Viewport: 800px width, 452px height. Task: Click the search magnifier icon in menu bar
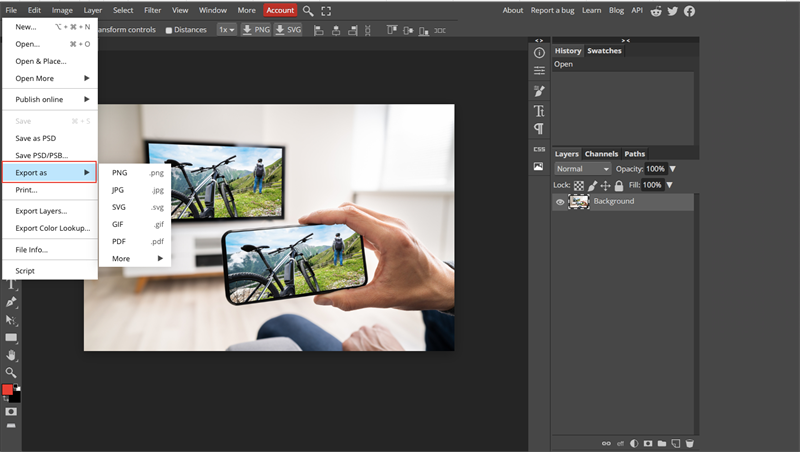pyautogui.click(x=308, y=10)
